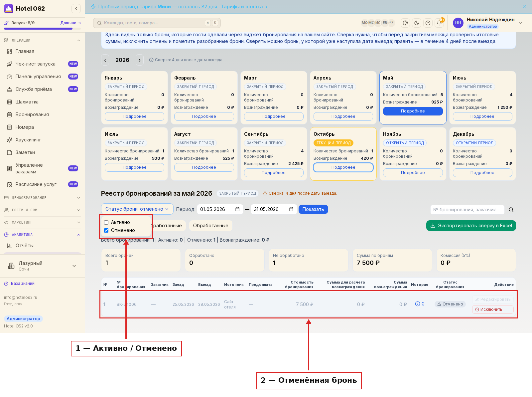Open the Николай Надеждин user menu

point(487,23)
